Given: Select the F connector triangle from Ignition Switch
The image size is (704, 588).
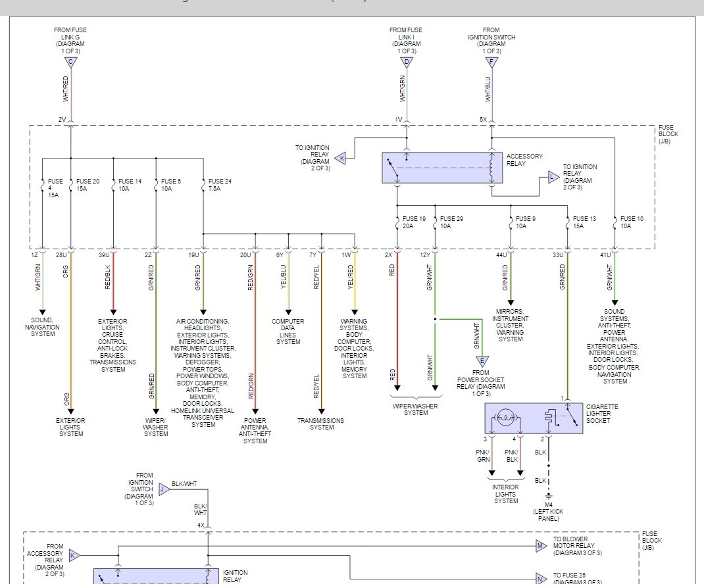Looking at the screenshot, I should coord(491,62).
